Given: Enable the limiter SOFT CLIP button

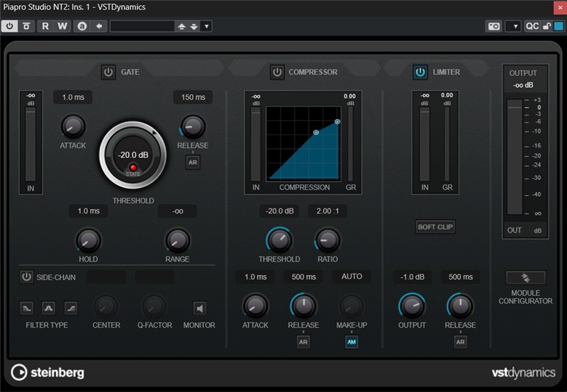Looking at the screenshot, I should 435,227.
